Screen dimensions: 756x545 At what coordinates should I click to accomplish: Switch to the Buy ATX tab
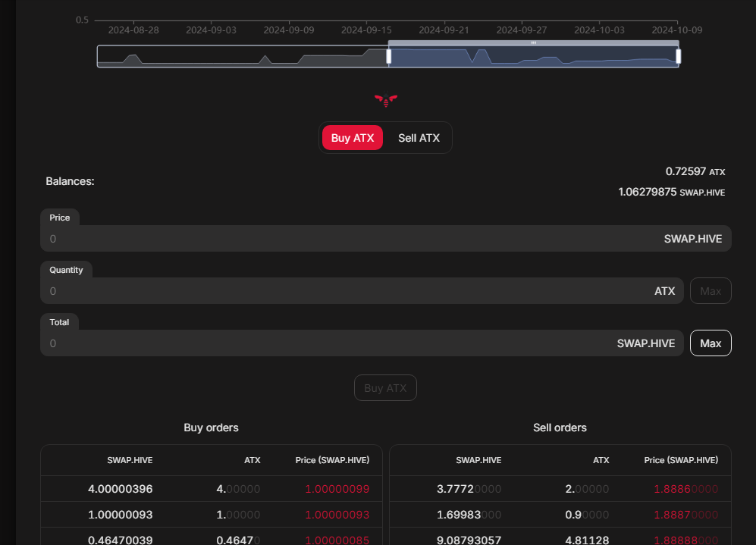point(353,138)
